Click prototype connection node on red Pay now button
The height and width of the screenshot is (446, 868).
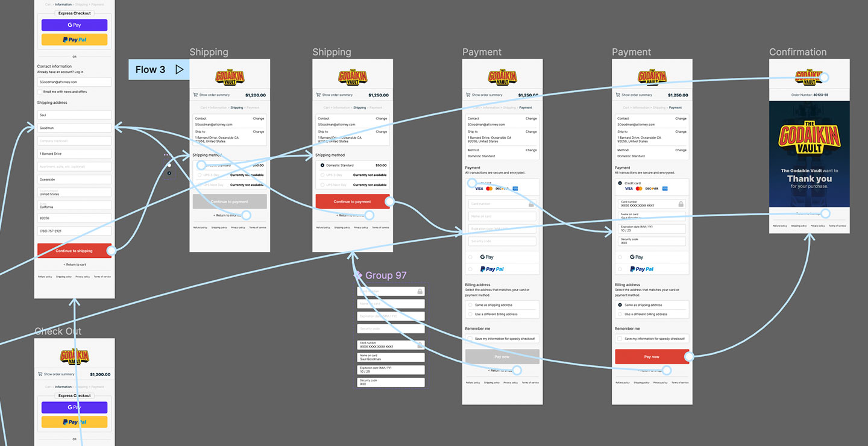689,357
